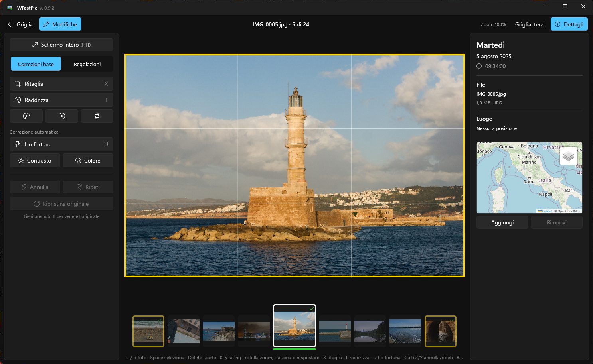Click the disabled Ripeti redo button
The width and height of the screenshot is (593, 364).
tap(88, 187)
